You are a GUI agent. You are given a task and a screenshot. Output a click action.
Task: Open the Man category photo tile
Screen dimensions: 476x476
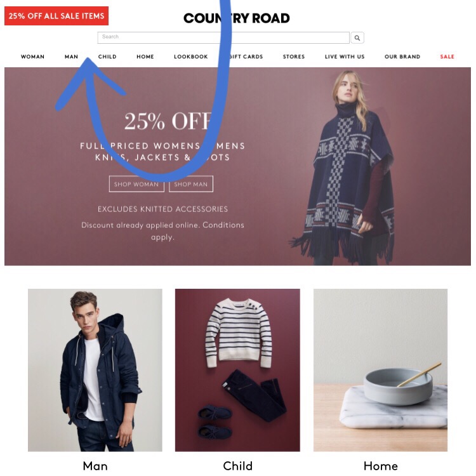click(x=95, y=370)
